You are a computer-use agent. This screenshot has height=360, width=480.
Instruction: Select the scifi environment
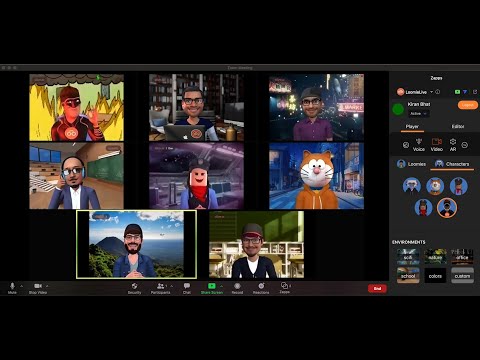click(408, 257)
